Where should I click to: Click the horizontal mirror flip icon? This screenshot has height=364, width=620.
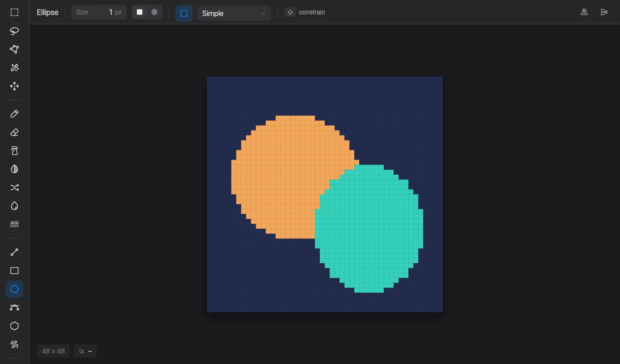coord(585,12)
